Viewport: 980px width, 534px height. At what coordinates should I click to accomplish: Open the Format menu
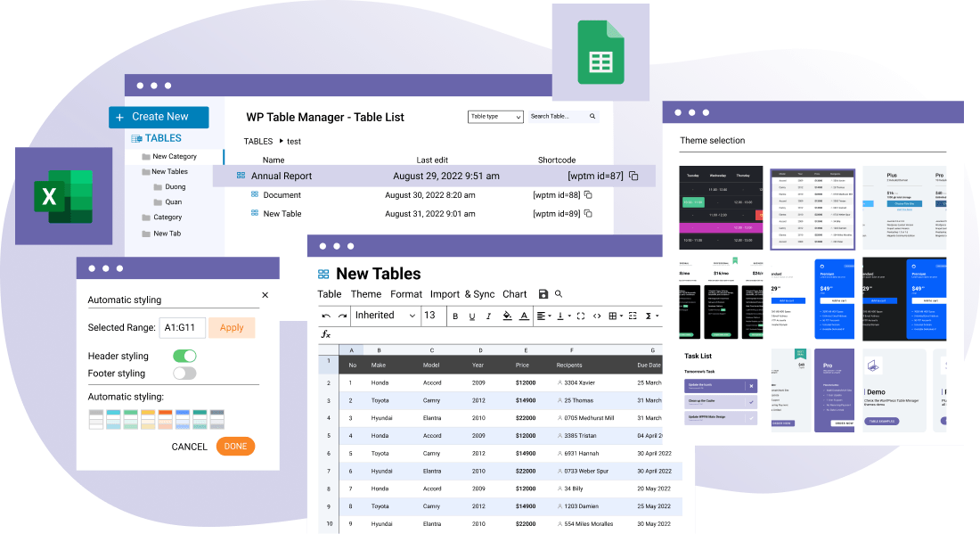[x=406, y=294]
